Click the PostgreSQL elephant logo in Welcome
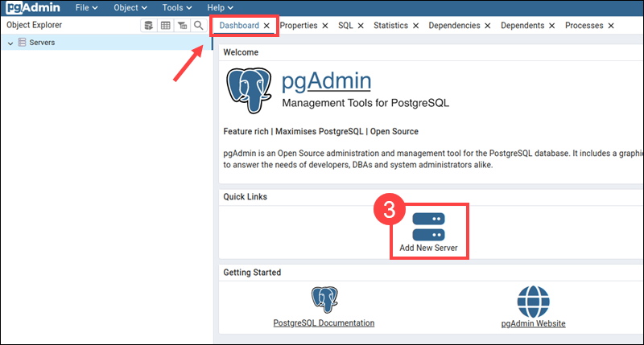Image resolution: width=644 pixels, height=345 pixels. 249,90
